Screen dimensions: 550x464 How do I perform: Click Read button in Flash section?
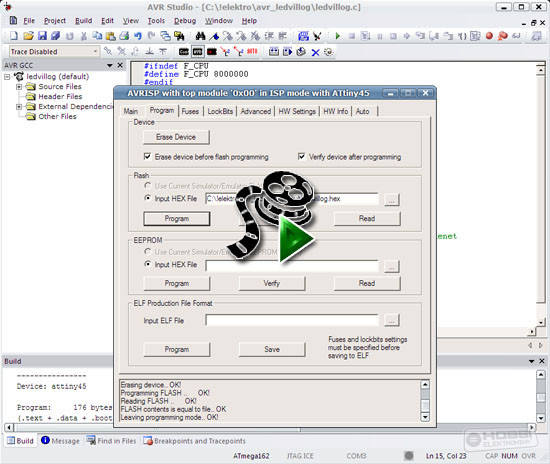367,218
